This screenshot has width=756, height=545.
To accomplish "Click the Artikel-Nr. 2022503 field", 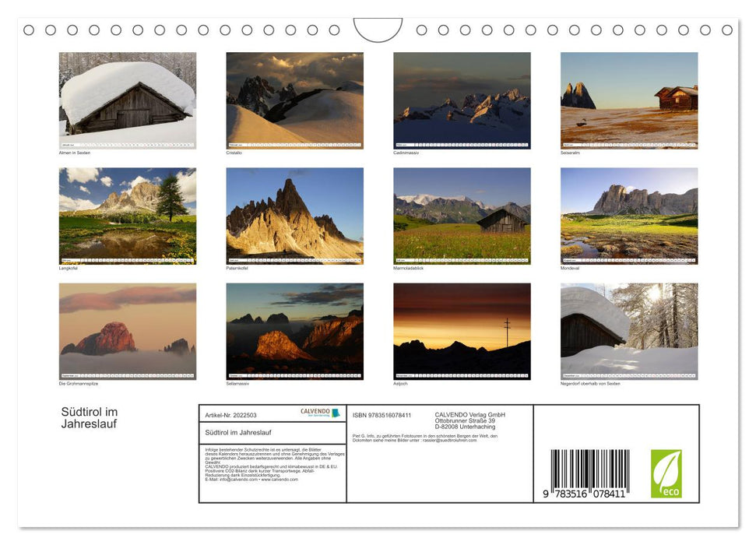I will coord(230,416).
